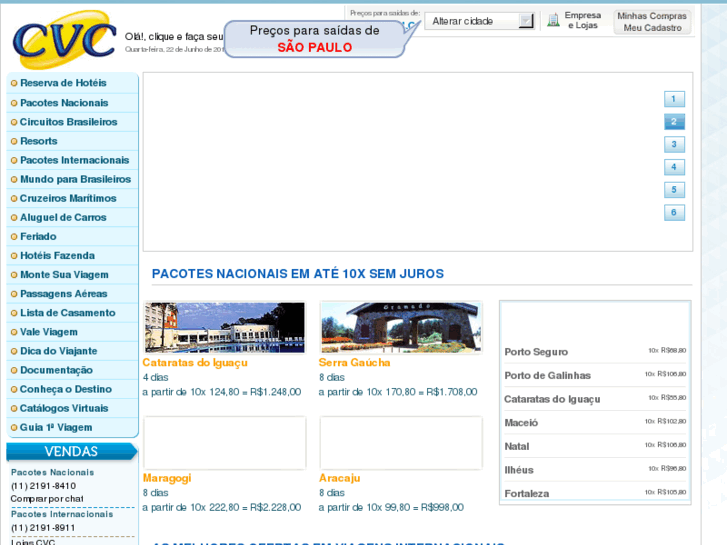Click Minhas Compras Meu Cadastro button

click(x=652, y=22)
